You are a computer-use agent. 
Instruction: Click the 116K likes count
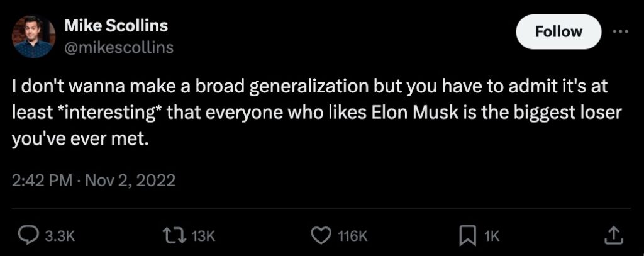352,236
